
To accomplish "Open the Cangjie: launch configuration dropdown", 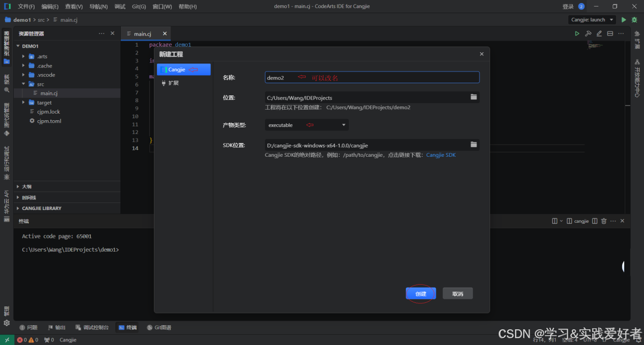I will pyautogui.click(x=592, y=20).
